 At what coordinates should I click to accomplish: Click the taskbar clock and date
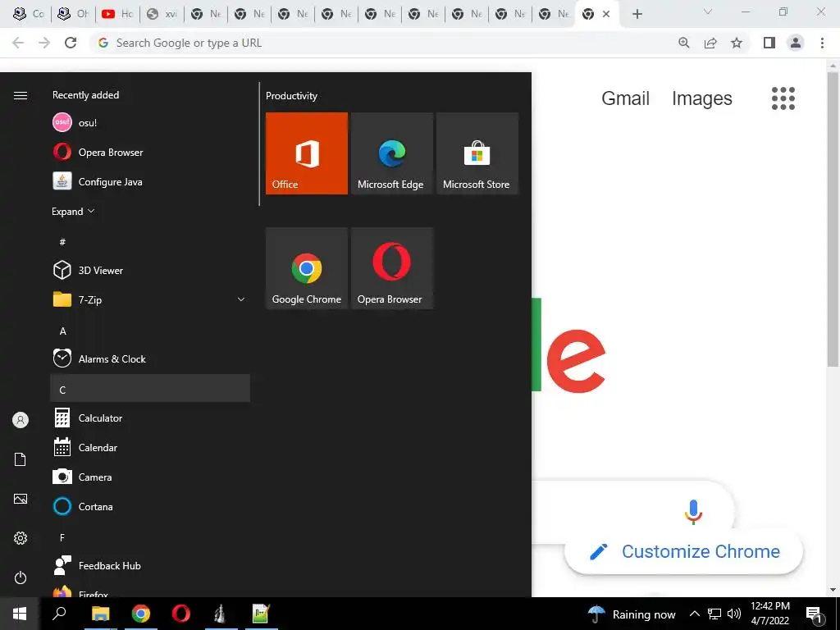pyautogui.click(x=769, y=614)
